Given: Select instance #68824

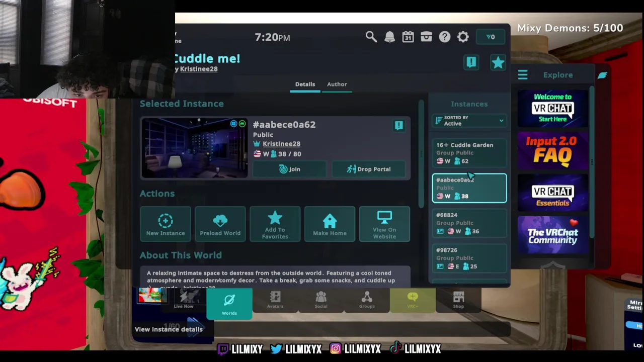Looking at the screenshot, I should tap(469, 223).
